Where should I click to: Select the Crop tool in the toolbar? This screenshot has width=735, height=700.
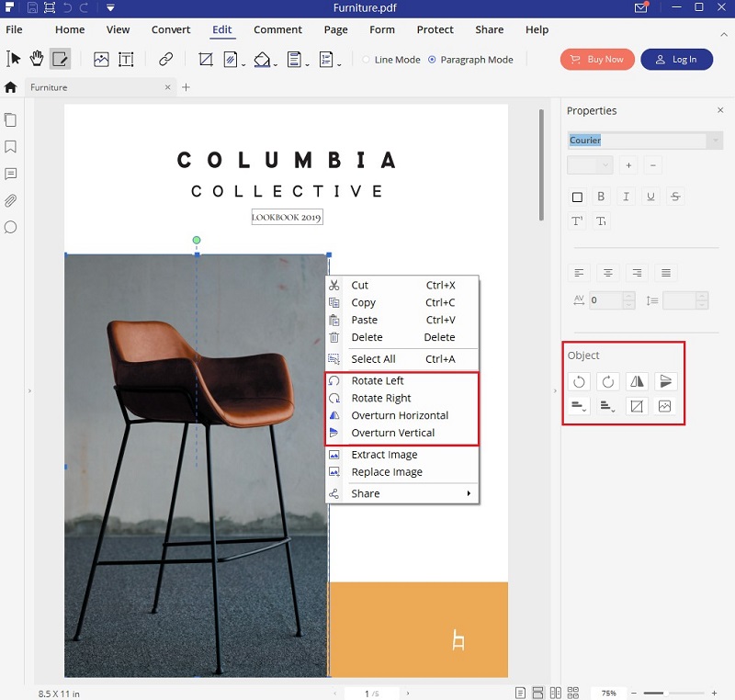(205, 59)
